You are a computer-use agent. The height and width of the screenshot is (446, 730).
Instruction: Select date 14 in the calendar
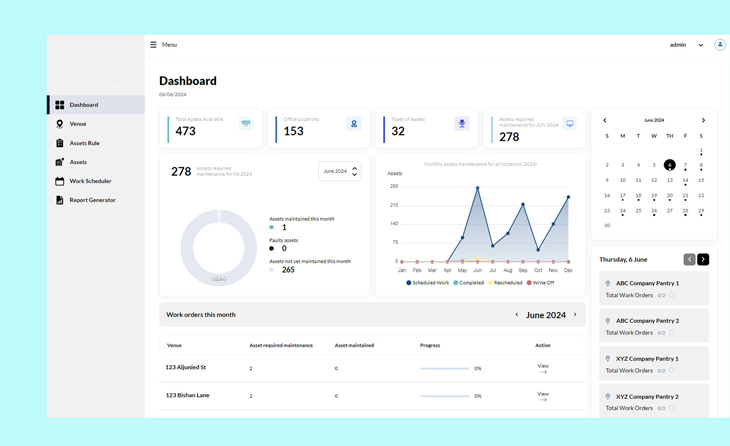point(685,181)
